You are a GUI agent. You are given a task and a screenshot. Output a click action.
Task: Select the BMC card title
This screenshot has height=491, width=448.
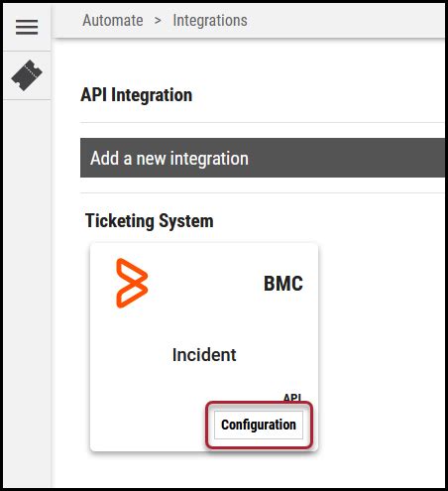(x=283, y=284)
